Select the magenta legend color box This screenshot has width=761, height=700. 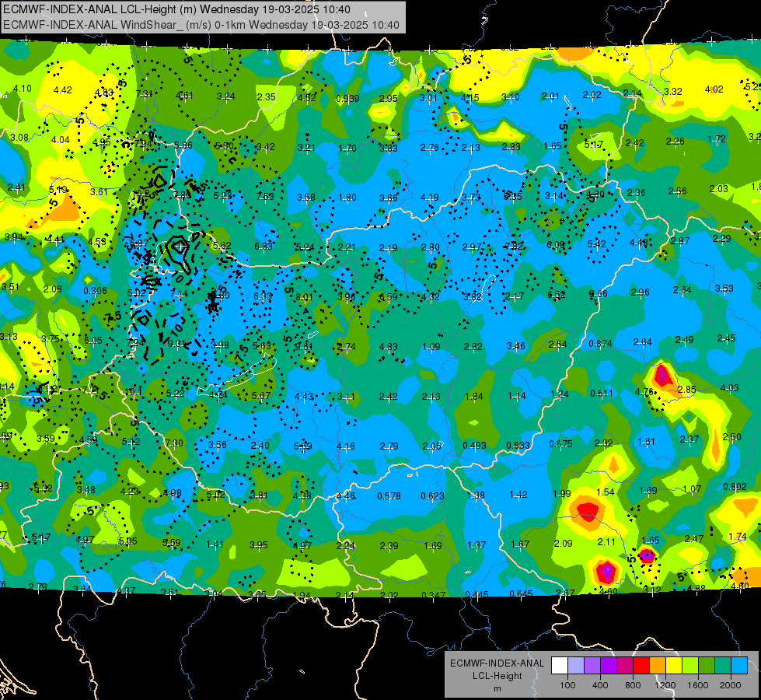pyautogui.click(x=625, y=665)
